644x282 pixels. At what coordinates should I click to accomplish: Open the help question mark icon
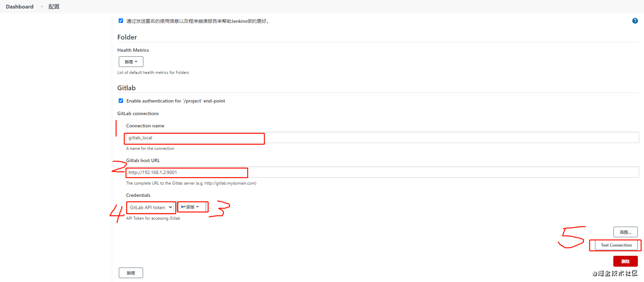click(635, 21)
